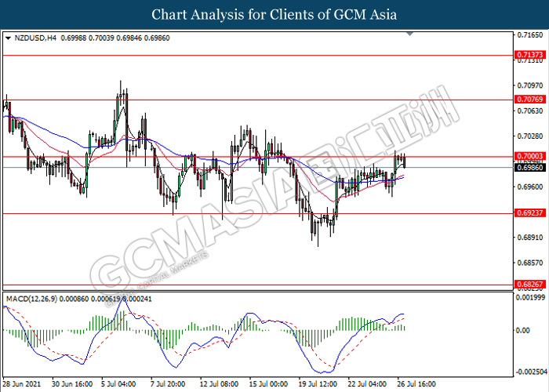Click the 26 Jul 16:00 time label
The width and height of the screenshot is (549, 392).
coord(416,384)
